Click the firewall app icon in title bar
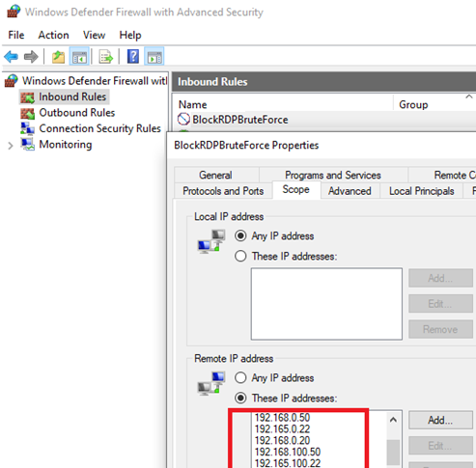 pos(14,12)
